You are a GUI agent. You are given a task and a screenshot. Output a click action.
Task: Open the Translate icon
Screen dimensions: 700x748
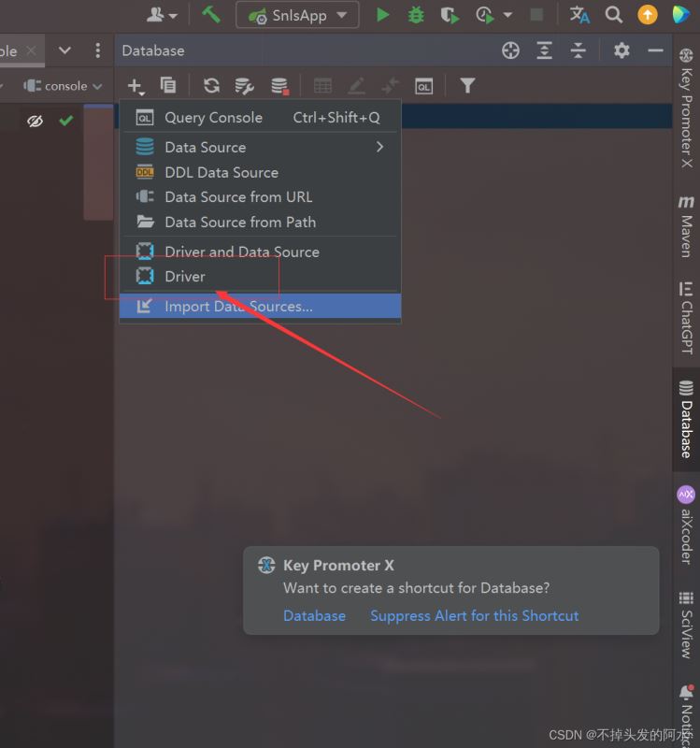(x=579, y=15)
